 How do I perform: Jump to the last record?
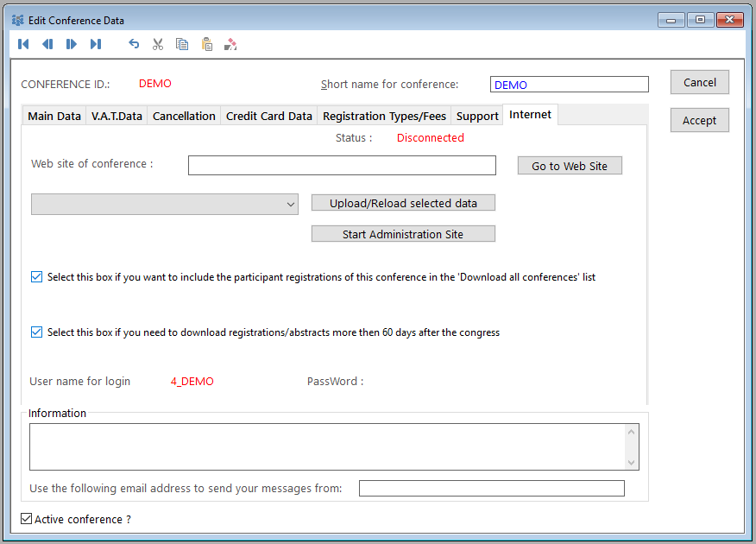(x=96, y=44)
